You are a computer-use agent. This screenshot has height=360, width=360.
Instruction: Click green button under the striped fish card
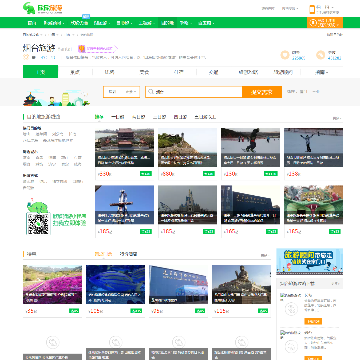[136, 311]
